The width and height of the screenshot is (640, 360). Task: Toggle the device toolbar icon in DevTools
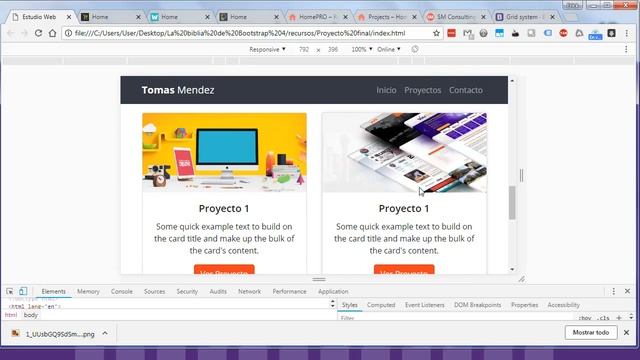[x=23, y=291]
